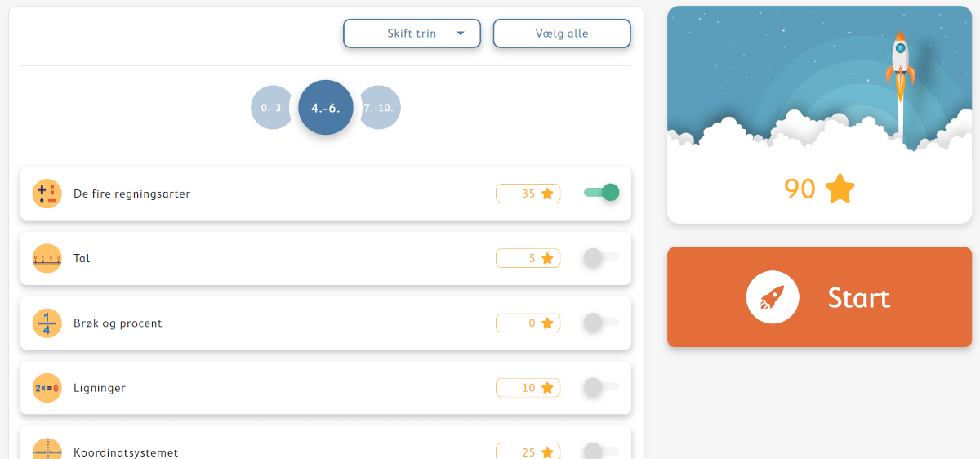
Task: Click the Brøk og procent fraction icon
Action: 47,323
